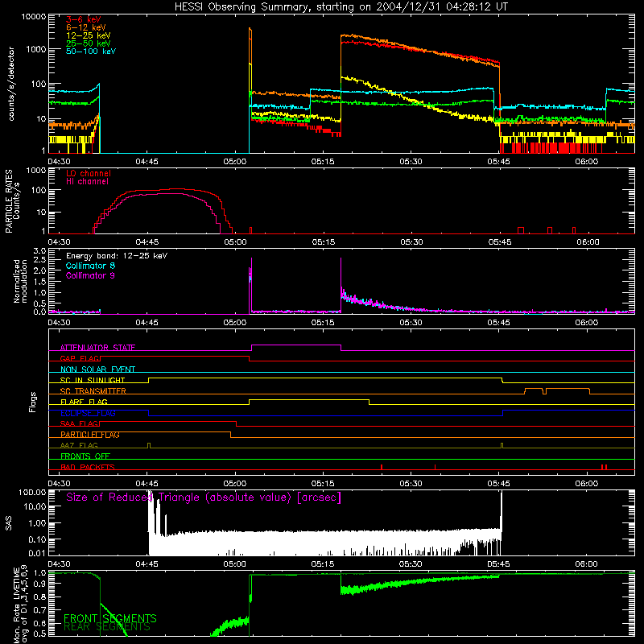Click the 10000 y-axis value on counts plot
Screen dimensions: 644x644
tap(34, 17)
